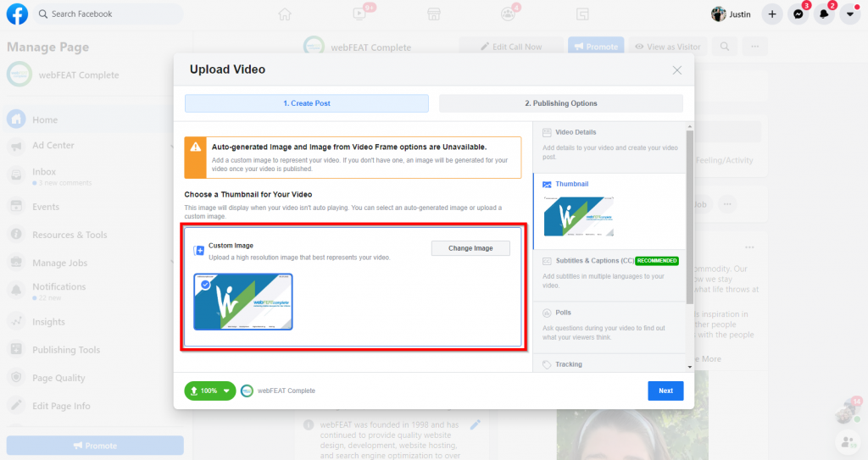Open notifications bell icon in top bar
Screen dimensions: 868x460
tap(824, 14)
